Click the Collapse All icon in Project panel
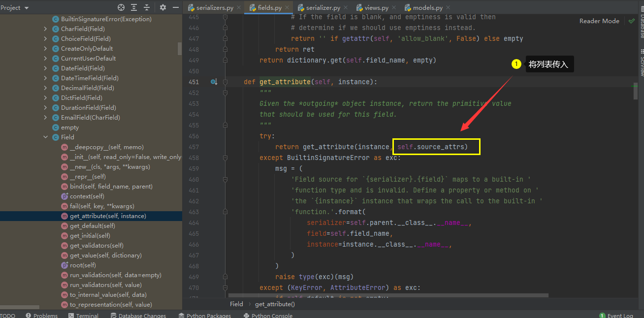644x318 pixels. [147, 7]
